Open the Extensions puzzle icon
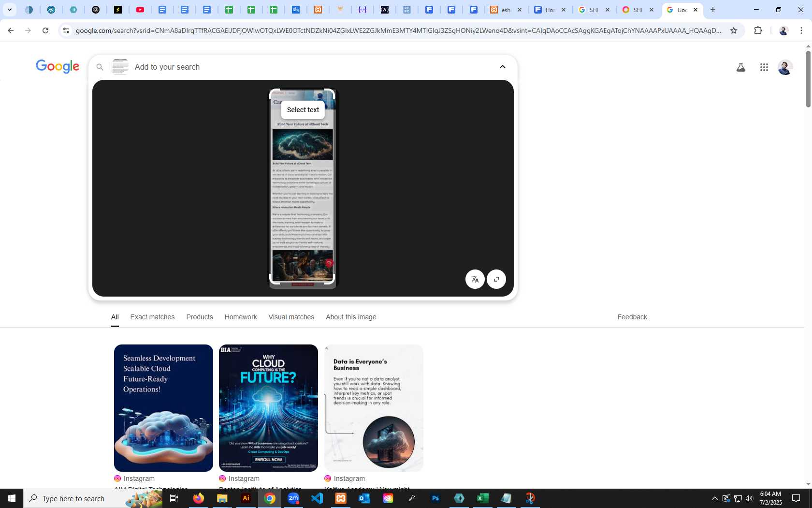 pos(758,30)
